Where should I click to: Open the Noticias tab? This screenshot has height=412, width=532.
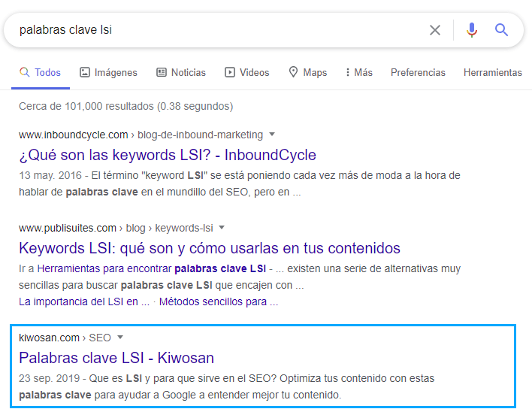click(181, 72)
